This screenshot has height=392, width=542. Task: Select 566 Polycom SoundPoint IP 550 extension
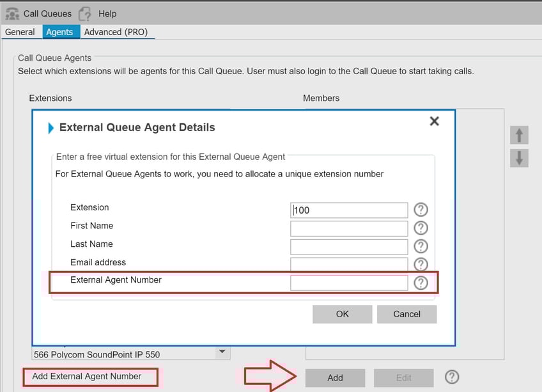[x=97, y=355]
